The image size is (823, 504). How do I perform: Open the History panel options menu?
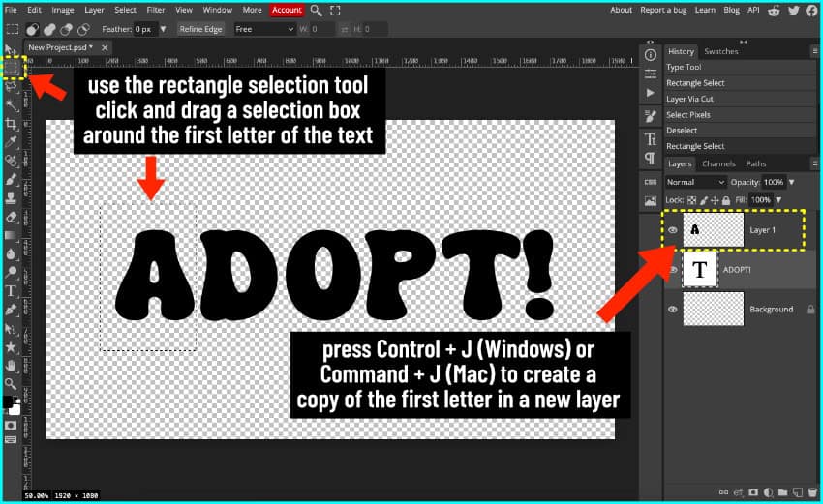coord(815,51)
